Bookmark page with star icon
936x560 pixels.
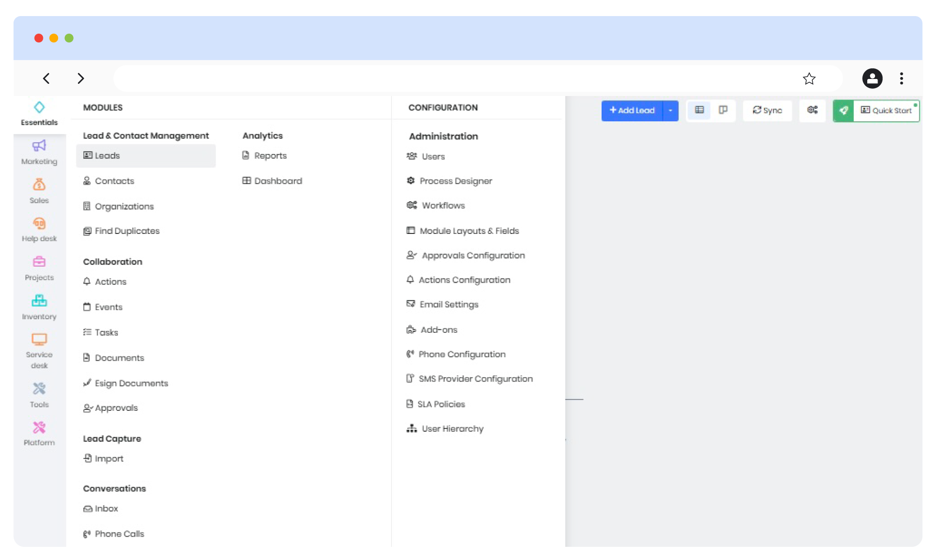pyautogui.click(x=809, y=78)
